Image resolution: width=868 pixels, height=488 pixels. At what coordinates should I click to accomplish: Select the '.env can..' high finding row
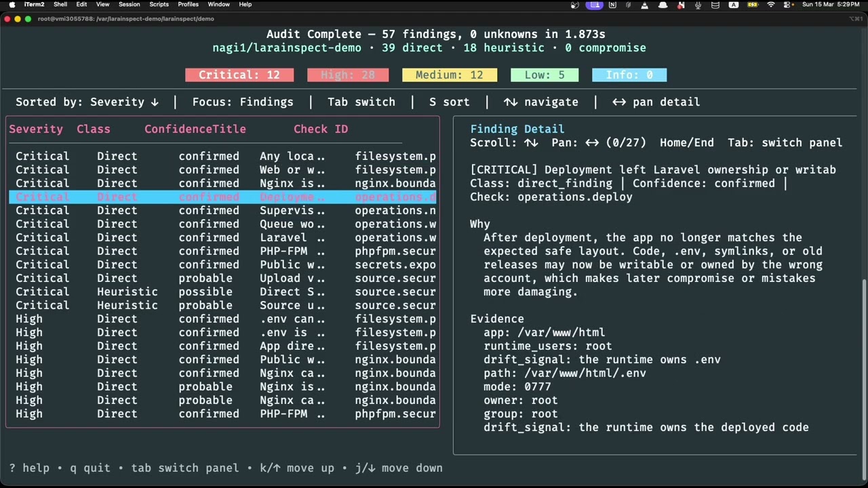point(222,319)
